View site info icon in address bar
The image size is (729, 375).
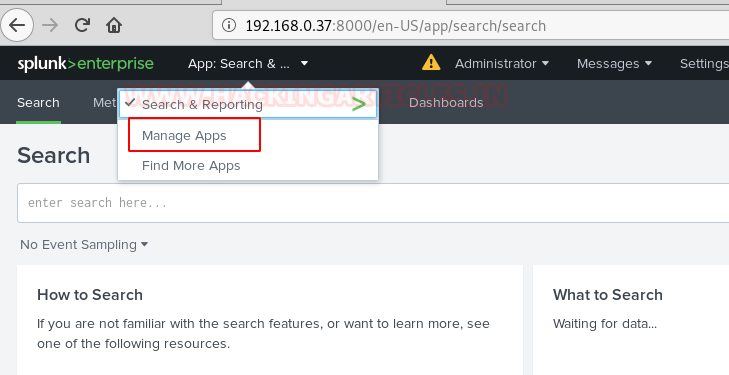pos(228,26)
